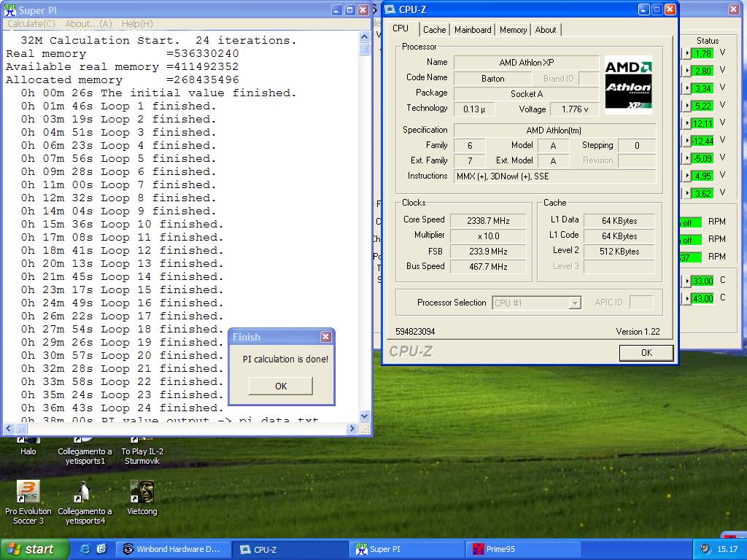747x560 pixels.
Task: Click the Super PI title bar icon
Action: [x=9, y=10]
